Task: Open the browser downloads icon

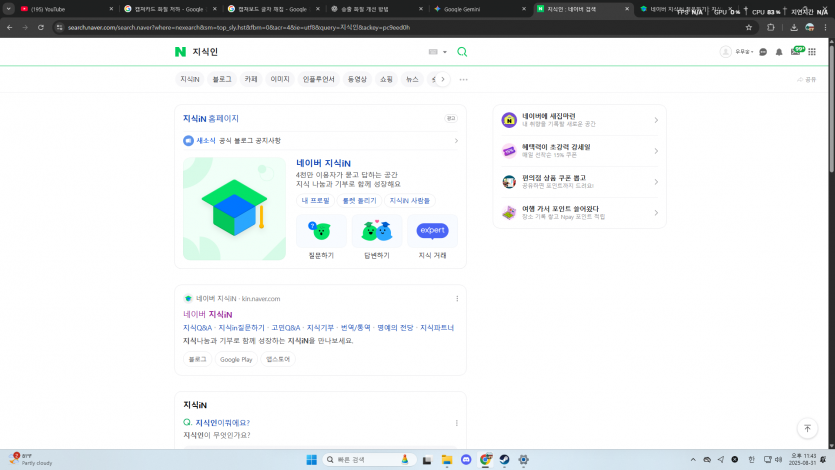Action: 794,27
